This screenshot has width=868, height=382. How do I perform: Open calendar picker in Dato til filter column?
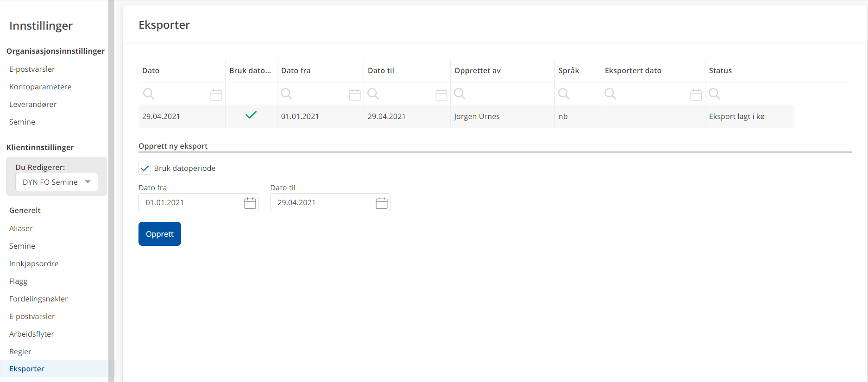(441, 94)
